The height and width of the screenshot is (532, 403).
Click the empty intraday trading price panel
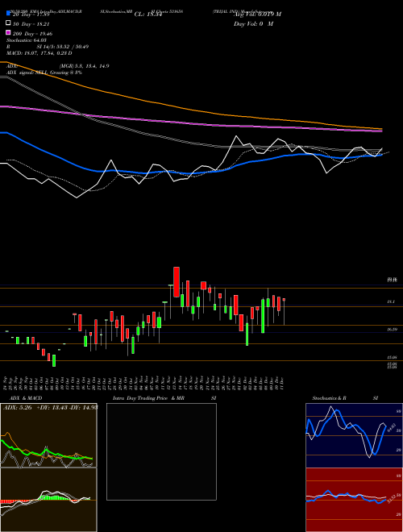point(161,451)
